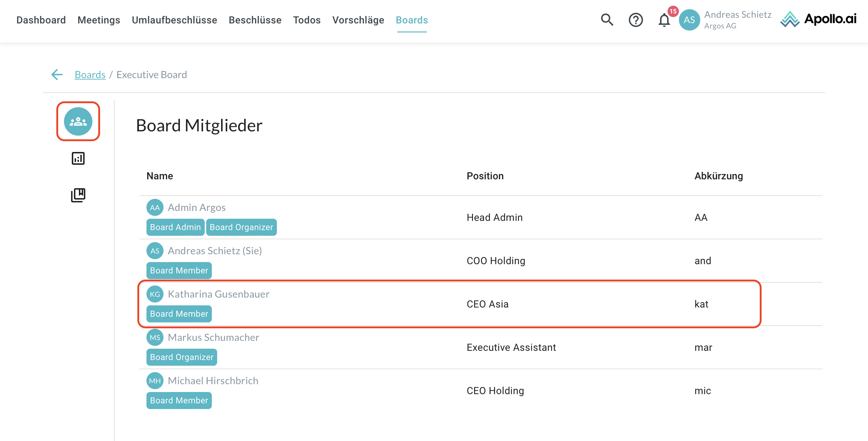This screenshot has height=441, width=868.
Task: Open the search magnifier icon
Action: 607,20
